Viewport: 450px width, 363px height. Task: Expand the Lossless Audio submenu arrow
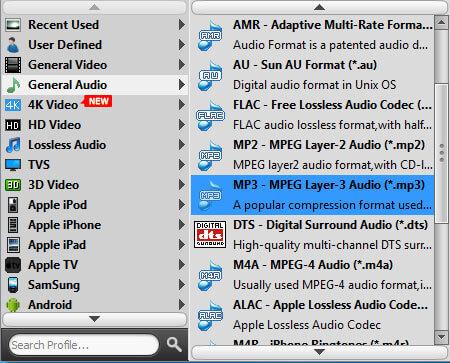[182, 145]
